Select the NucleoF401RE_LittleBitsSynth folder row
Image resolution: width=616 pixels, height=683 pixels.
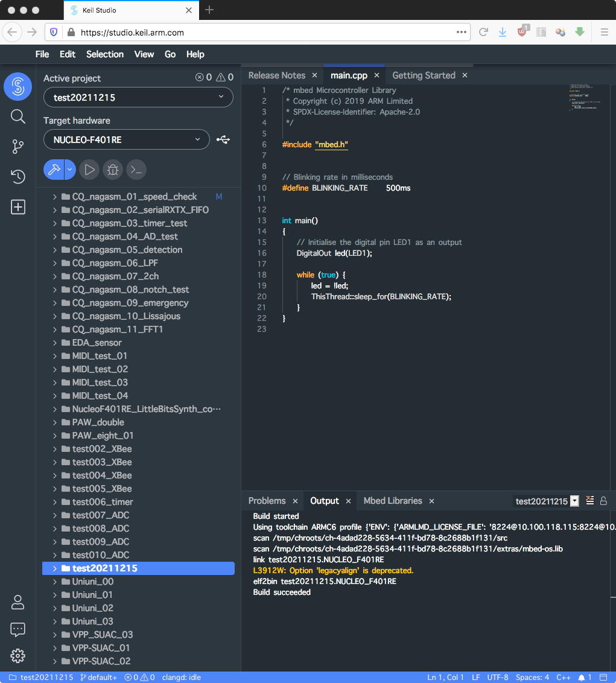click(138, 409)
